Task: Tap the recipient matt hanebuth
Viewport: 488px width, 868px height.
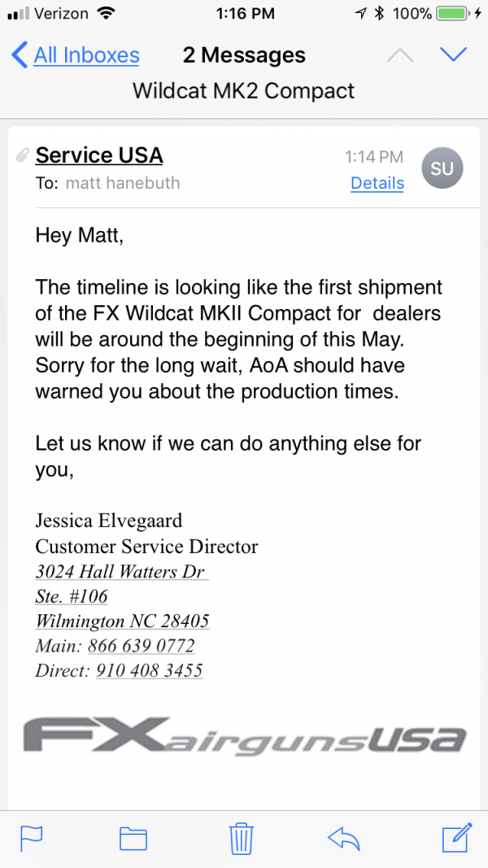Action: [122, 183]
